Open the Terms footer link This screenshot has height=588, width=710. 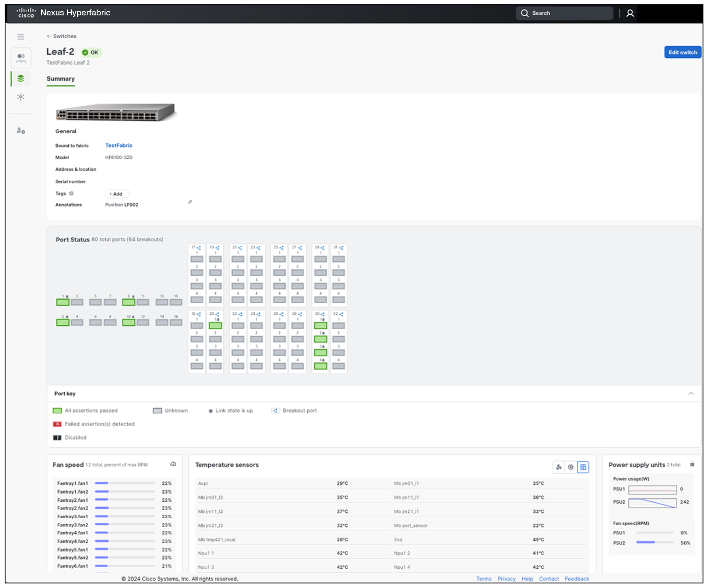[484, 579]
